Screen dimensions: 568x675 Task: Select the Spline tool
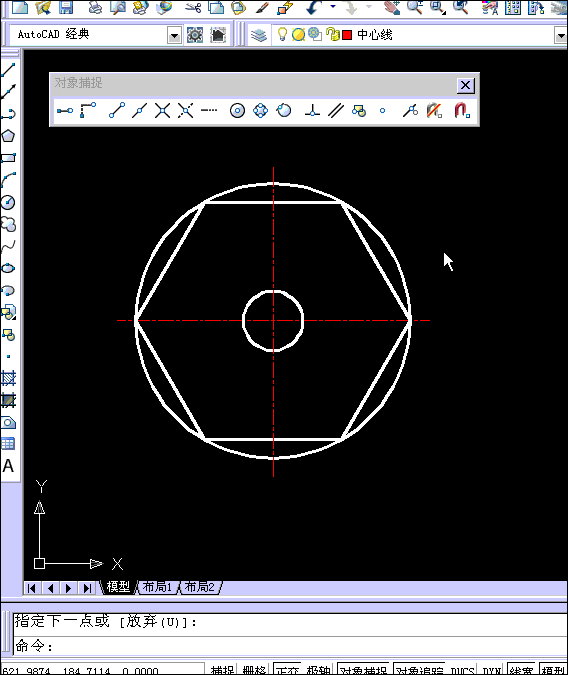coord(8,246)
